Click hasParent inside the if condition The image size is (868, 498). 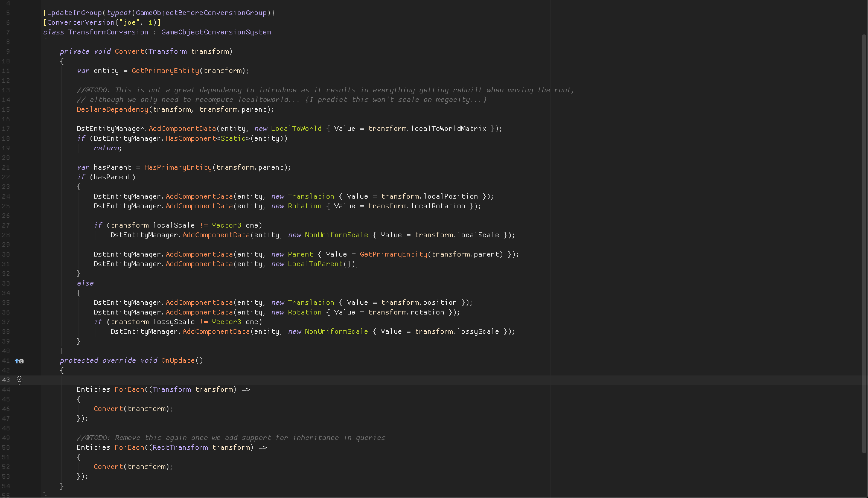113,177
